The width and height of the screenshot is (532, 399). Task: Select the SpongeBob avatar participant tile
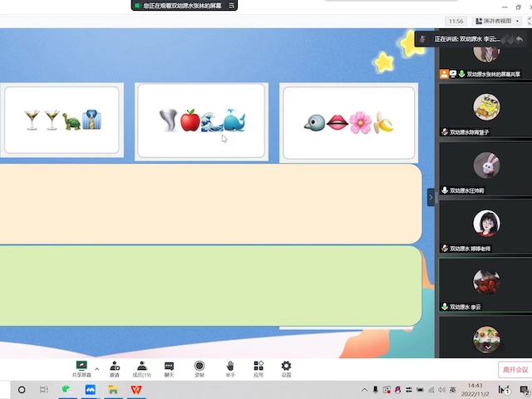[x=485, y=111]
